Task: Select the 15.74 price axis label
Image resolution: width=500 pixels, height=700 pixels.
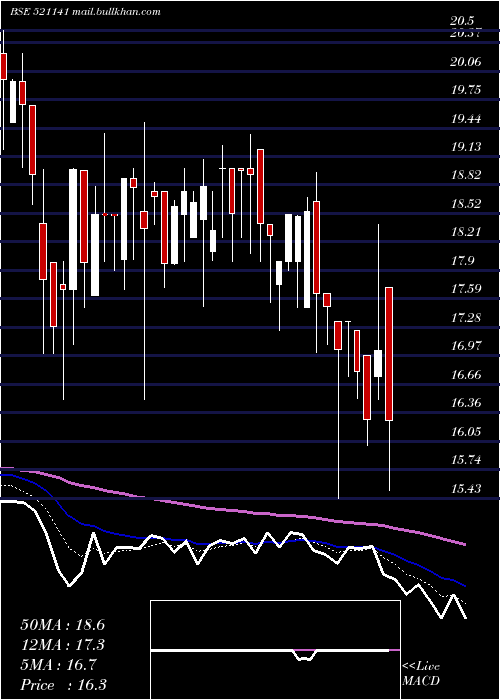Action: tap(466, 460)
